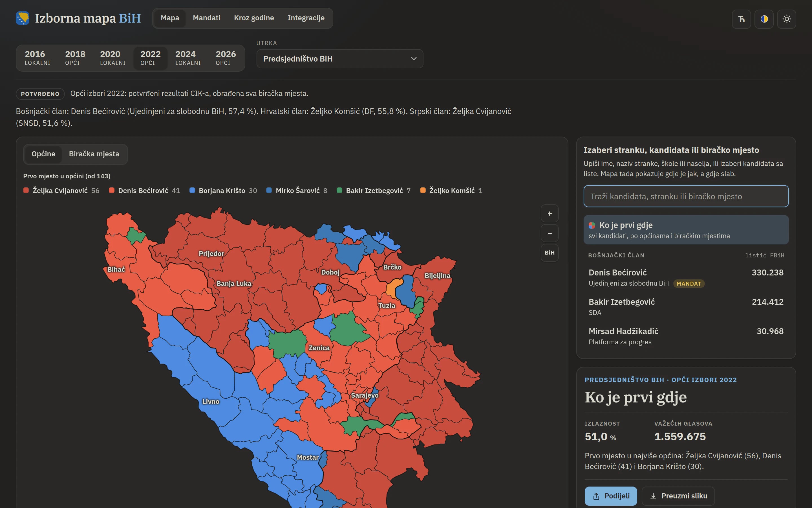The width and height of the screenshot is (812, 508).
Task: Open the Kroz godine tab
Action: pos(254,18)
